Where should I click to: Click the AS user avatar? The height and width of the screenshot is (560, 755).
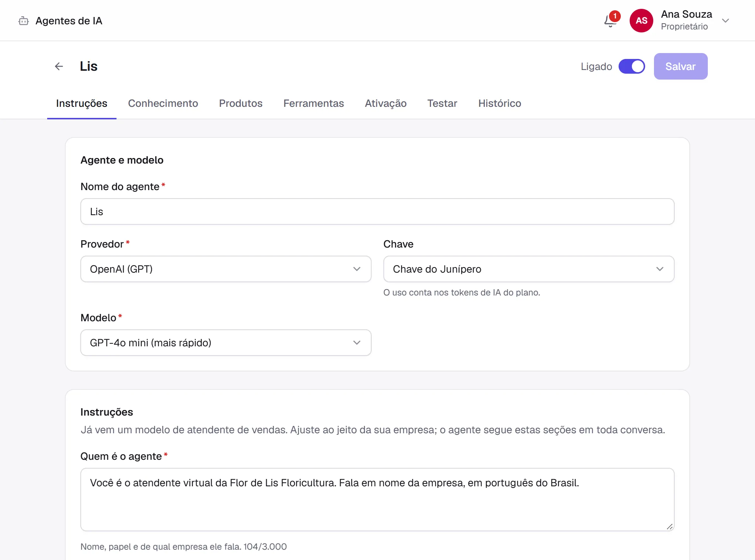point(641,21)
